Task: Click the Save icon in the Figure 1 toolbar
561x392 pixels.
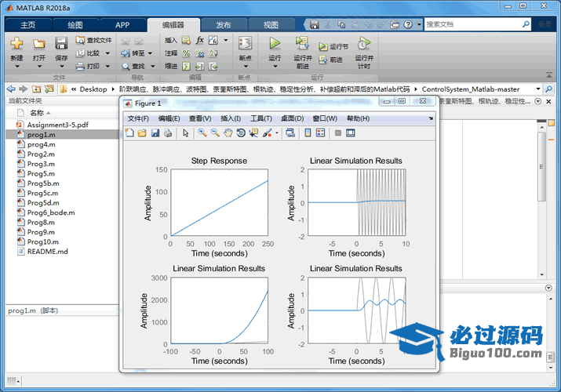Action: click(155, 133)
